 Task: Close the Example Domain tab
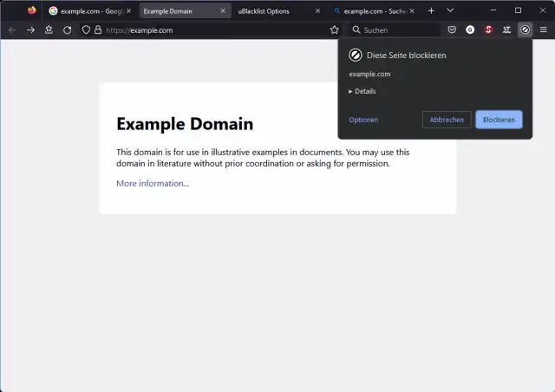point(224,11)
